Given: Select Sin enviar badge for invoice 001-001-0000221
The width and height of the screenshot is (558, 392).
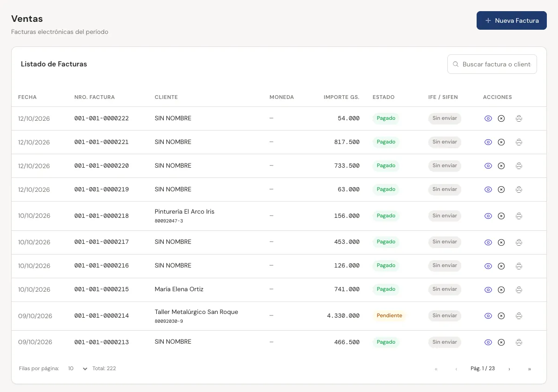Looking at the screenshot, I should coord(445,142).
